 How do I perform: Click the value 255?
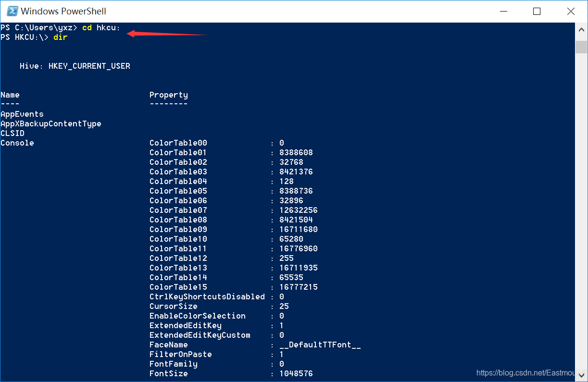pos(287,258)
